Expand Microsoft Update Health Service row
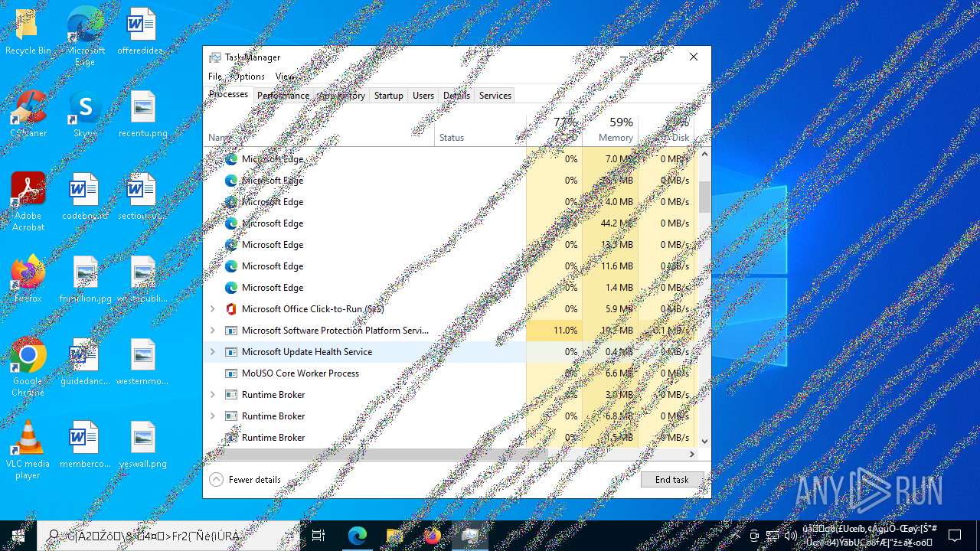Viewport: 980px width, 551px height. pyautogui.click(x=213, y=352)
